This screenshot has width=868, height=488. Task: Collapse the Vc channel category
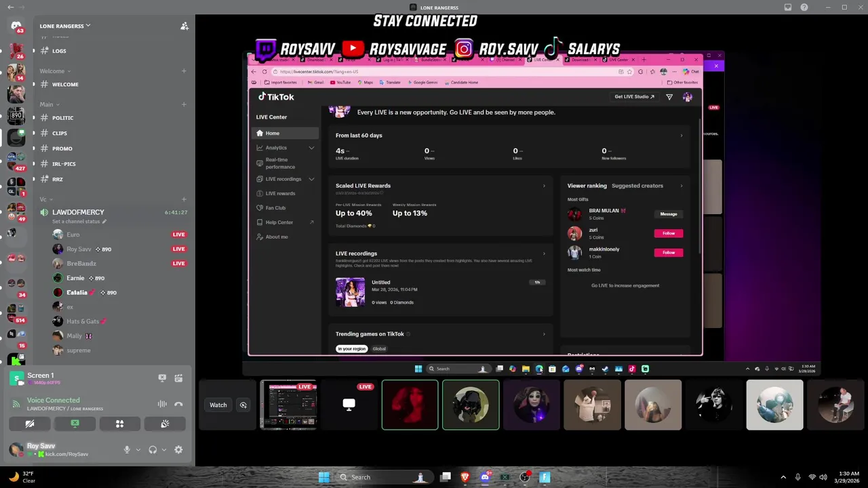[x=46, y=199]
